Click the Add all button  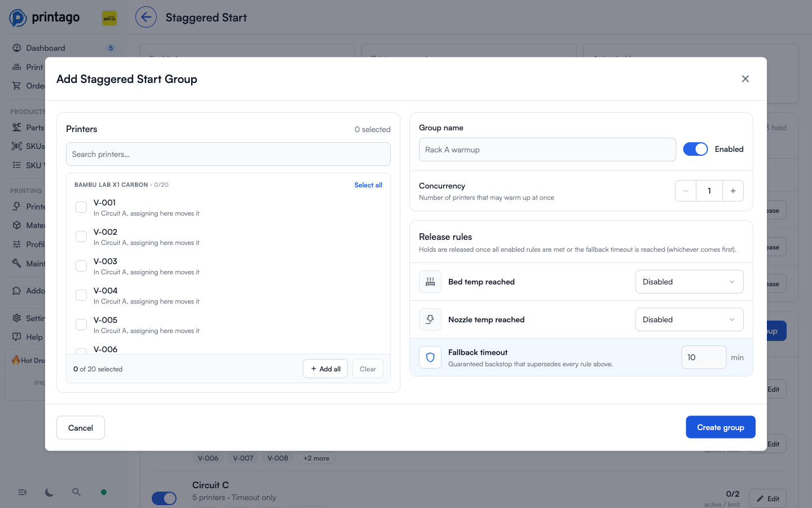(x=325, y=369)
